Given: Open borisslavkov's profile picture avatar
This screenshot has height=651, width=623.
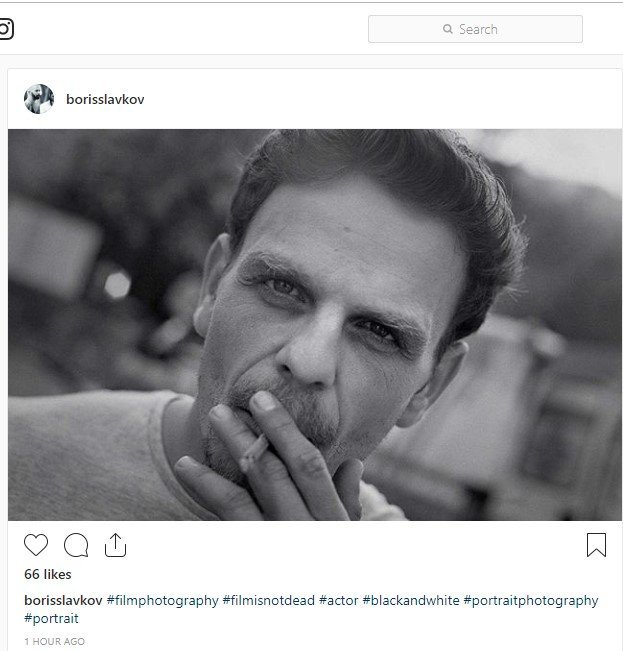Looking at the screenshot, I should (39, 99).
